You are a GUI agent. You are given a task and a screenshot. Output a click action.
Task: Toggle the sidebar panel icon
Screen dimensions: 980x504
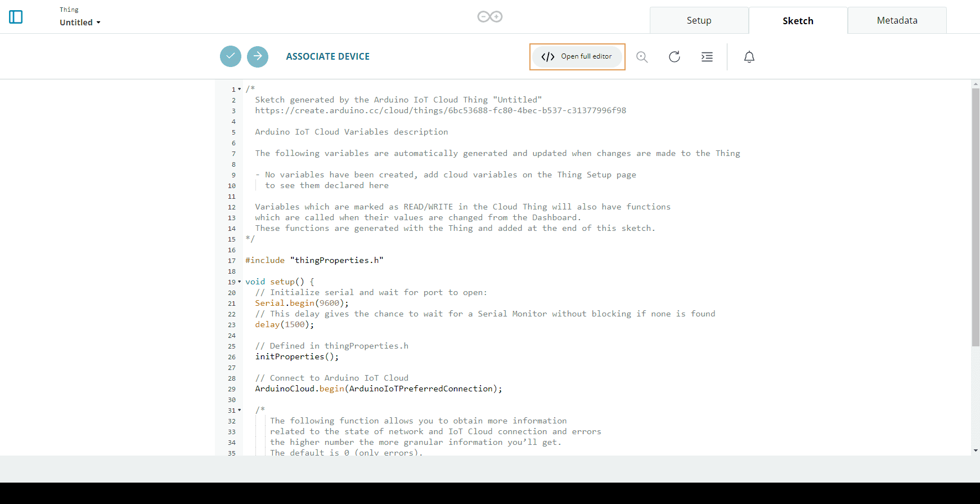pos(16,17)
